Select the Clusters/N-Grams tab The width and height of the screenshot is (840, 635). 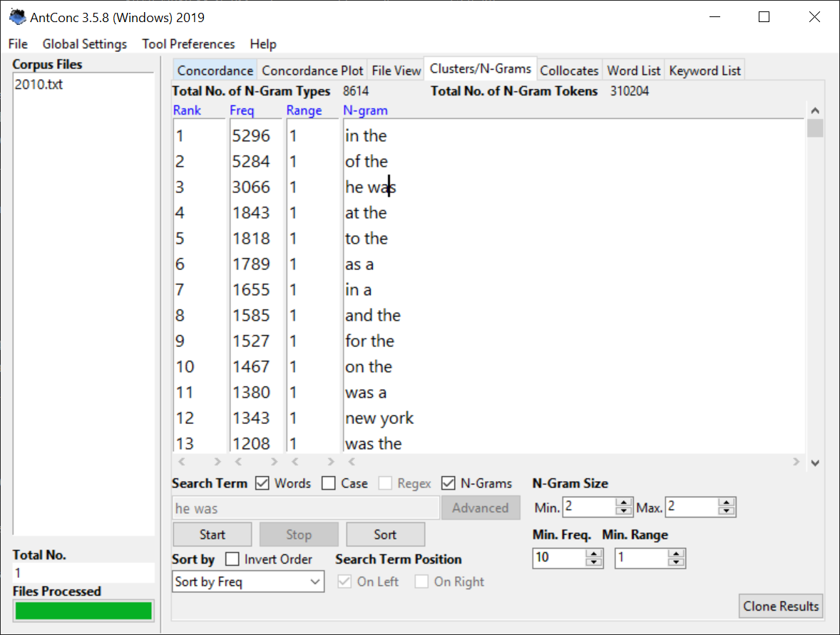pos(480,68)
